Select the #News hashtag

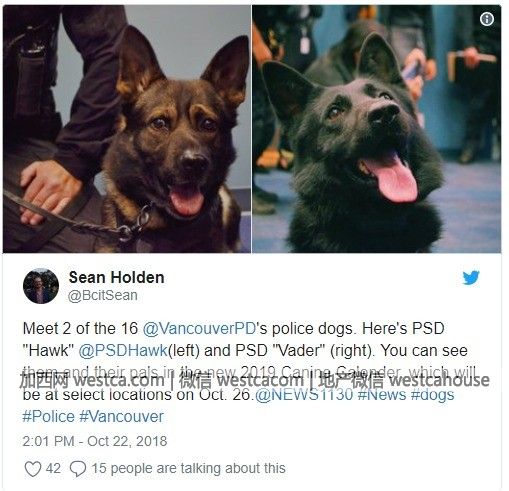pos(382,395)
